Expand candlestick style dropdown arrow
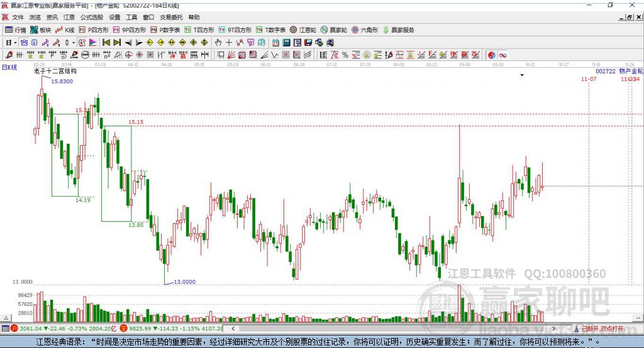Image resolution: width=644 pixels, height=348 pixels. tap(74, 43)
